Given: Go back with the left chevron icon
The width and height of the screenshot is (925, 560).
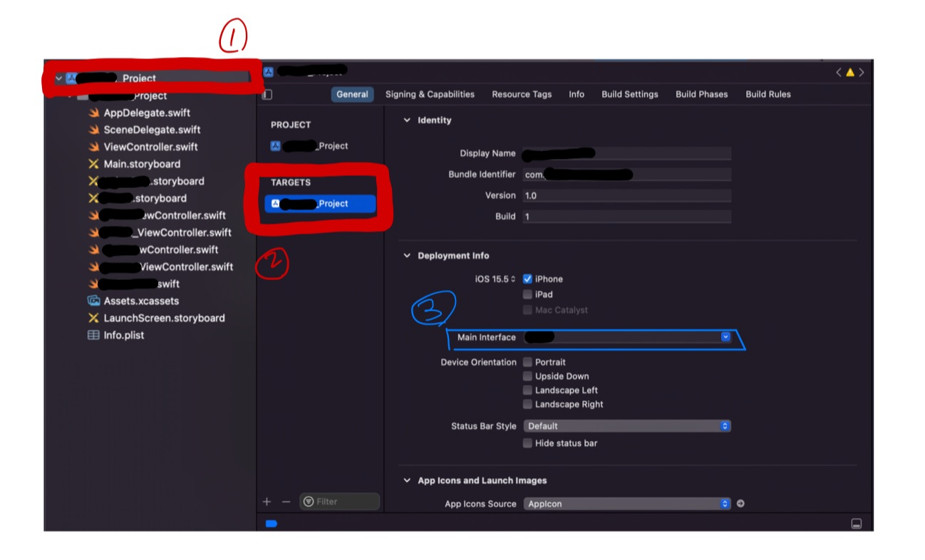Looking at the screenshot, I should 839,72.
